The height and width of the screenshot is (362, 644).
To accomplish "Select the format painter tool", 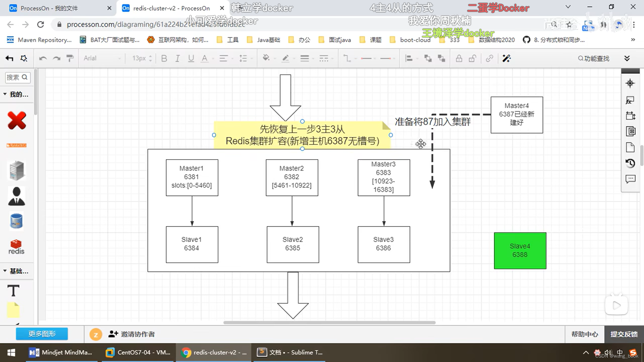I will tap(70, 58).
